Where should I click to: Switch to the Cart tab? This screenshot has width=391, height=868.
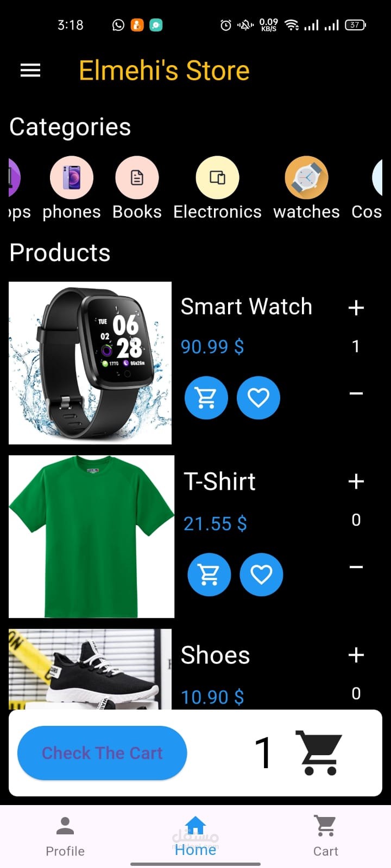point(326,837)
